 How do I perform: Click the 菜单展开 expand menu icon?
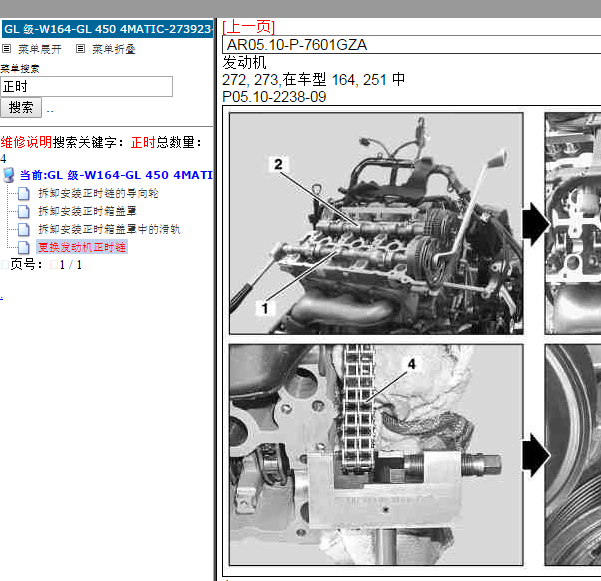pos(6,49)
